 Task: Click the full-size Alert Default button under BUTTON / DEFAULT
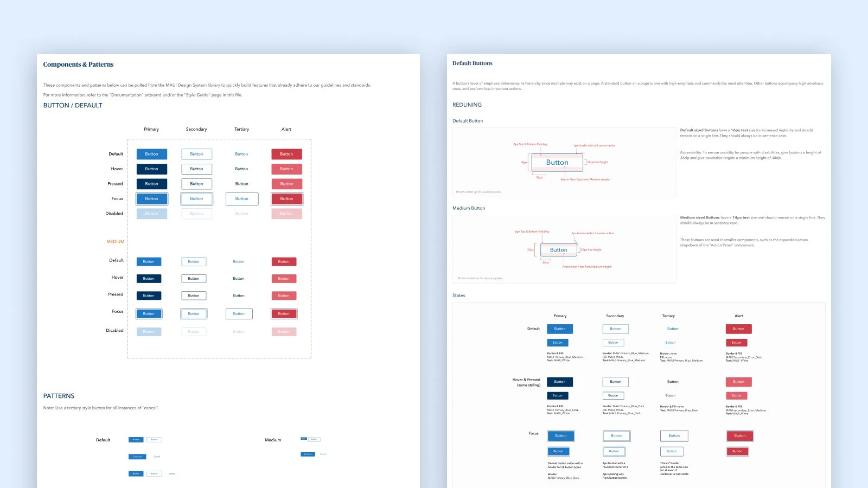(x=287, y=154)
